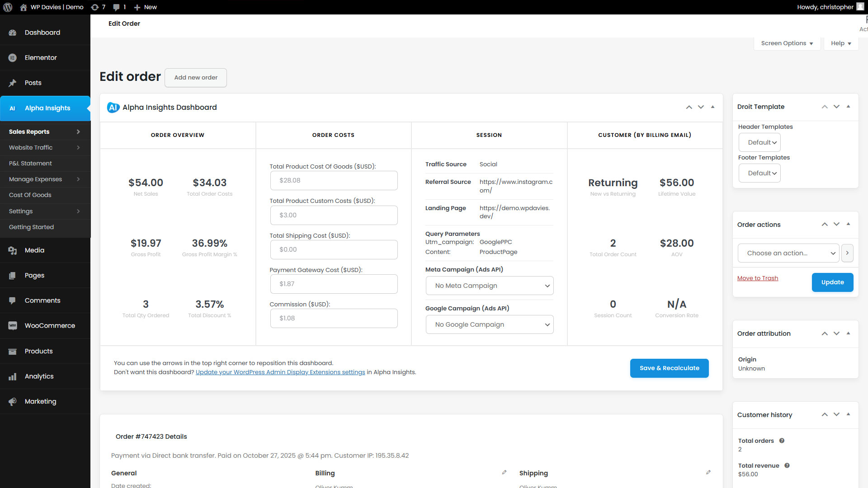
Task: Open the Choose an action dropdown
Action: click(788, 253)
